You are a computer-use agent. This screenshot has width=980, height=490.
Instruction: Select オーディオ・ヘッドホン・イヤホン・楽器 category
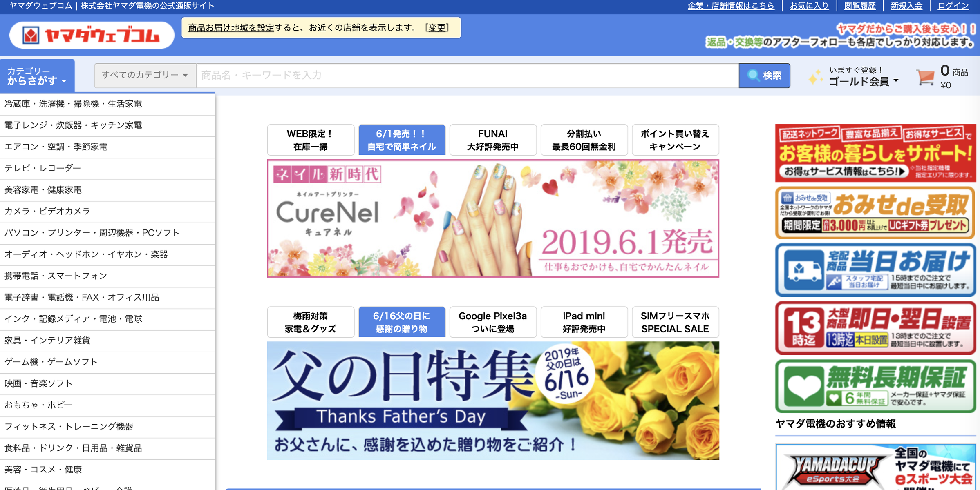(107, 255)
